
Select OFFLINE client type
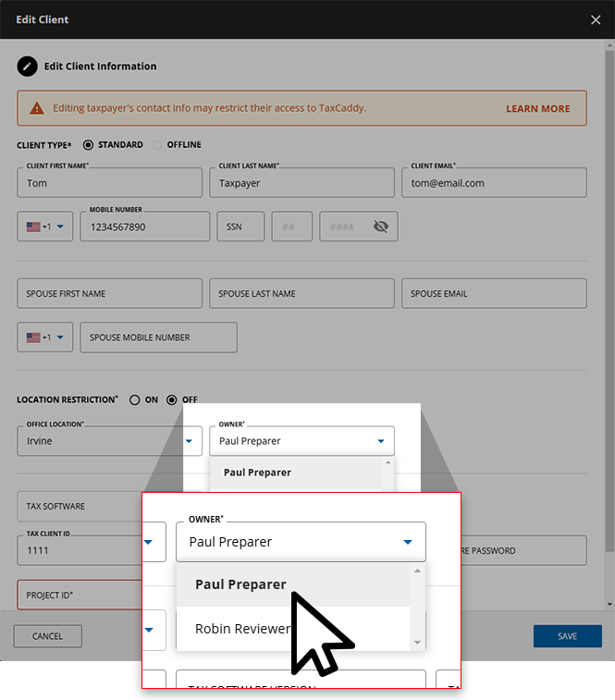coord(157,144)
